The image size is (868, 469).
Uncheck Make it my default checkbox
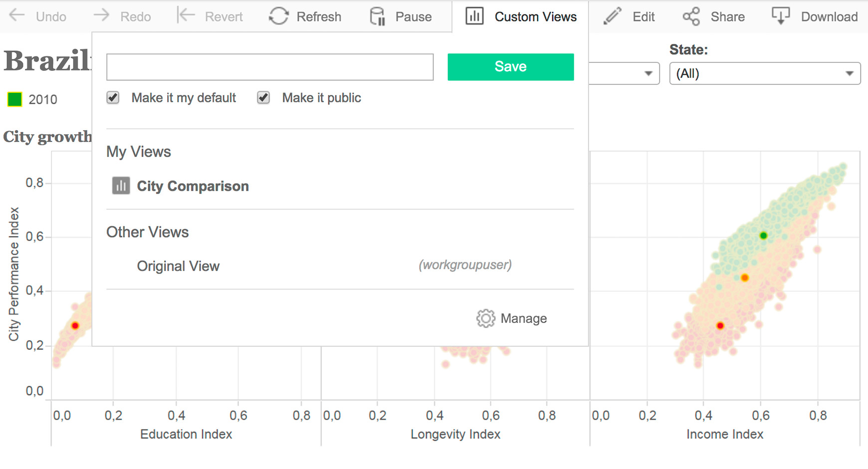pyautogui.click(x=113, y=98)
